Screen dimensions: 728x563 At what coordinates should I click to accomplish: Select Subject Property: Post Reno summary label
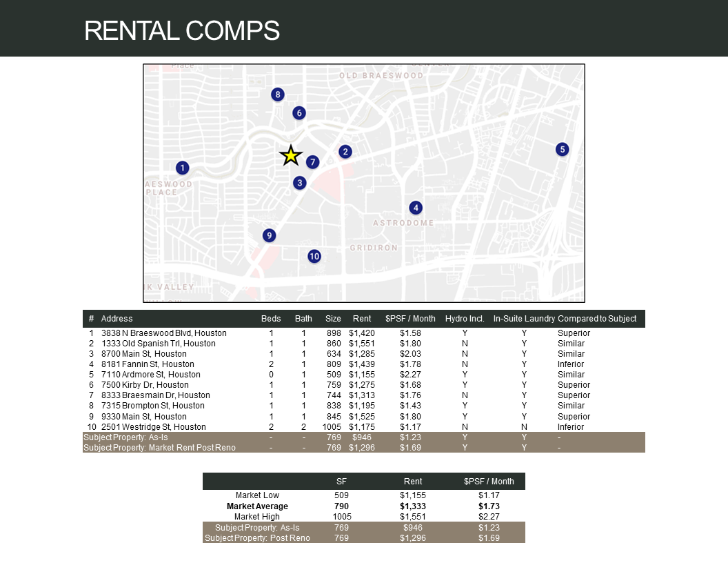(x=257, y=538)
